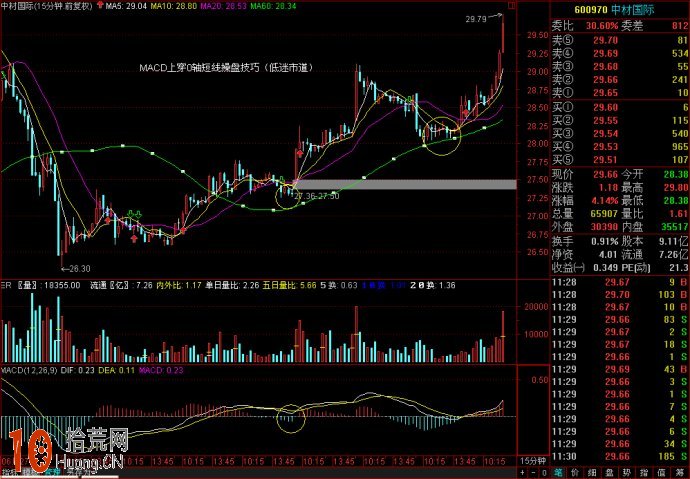Image resolution: width=690 pixels, height=479 pixels.
Task: Click the 20换: 1.36 label
Action: point(433,285)
